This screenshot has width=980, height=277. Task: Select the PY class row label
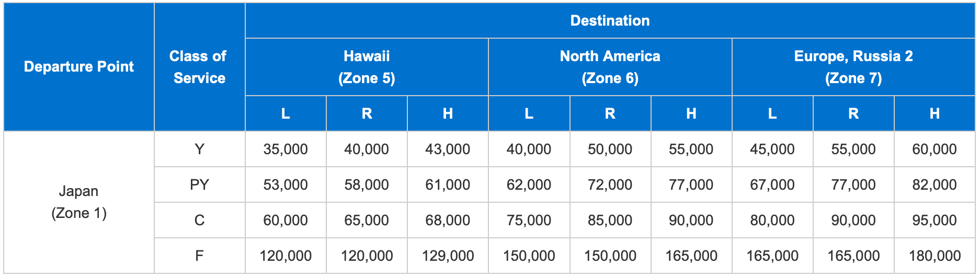click(x=199, y=184)
